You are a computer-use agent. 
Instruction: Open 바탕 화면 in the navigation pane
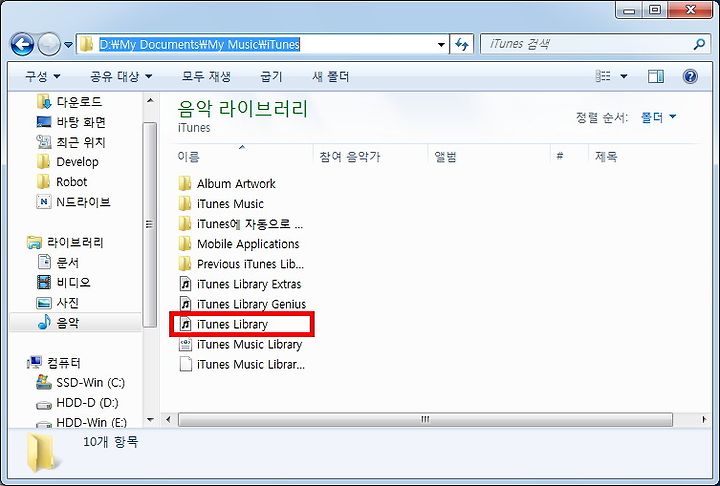tap(71, 122)
